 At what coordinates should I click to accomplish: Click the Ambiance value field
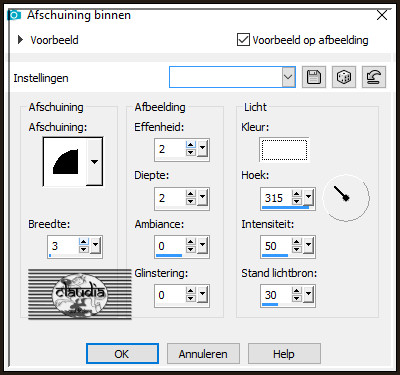[x=170, y=246]
